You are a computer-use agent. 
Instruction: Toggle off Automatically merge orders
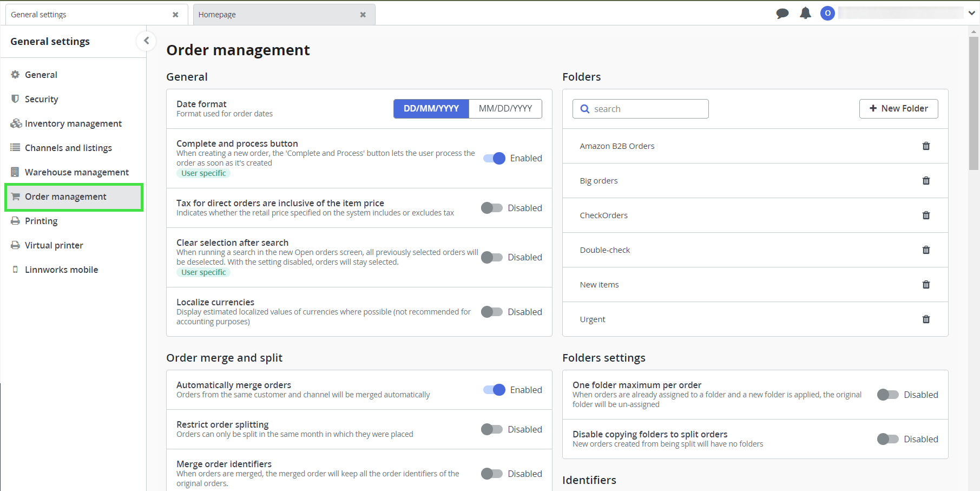pos(494,390)
